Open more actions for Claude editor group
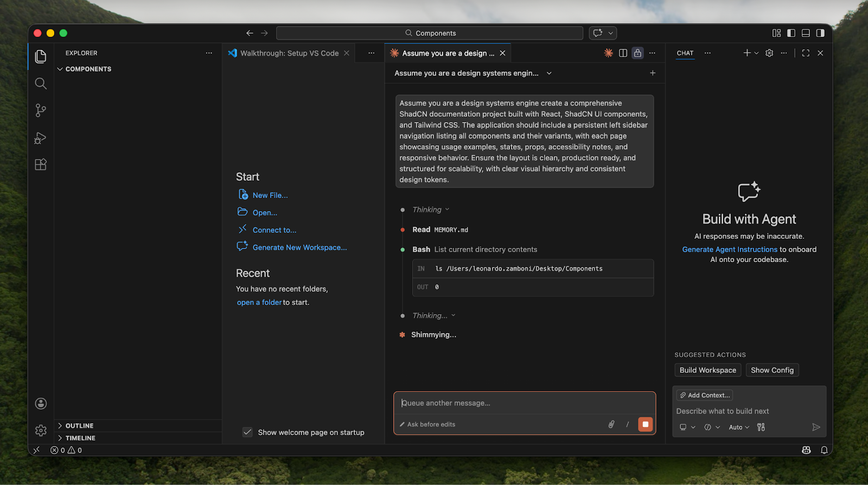Screen dimensions: 868x485 [x=652, y=53]
